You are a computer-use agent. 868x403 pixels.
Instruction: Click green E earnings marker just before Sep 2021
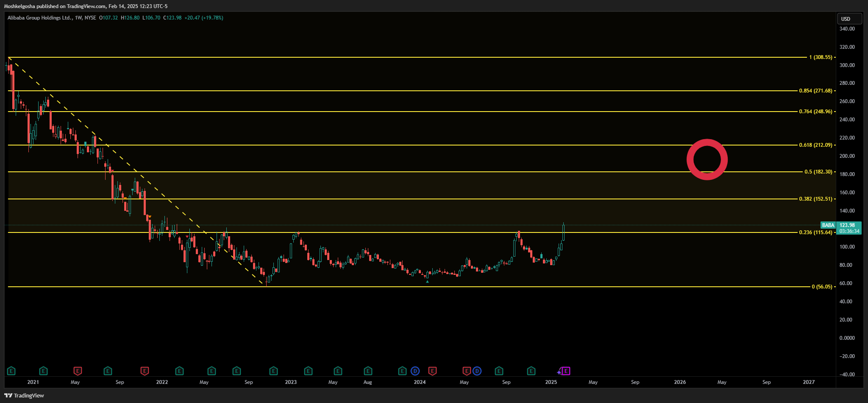pyautogui.click(x=108, y=371)
